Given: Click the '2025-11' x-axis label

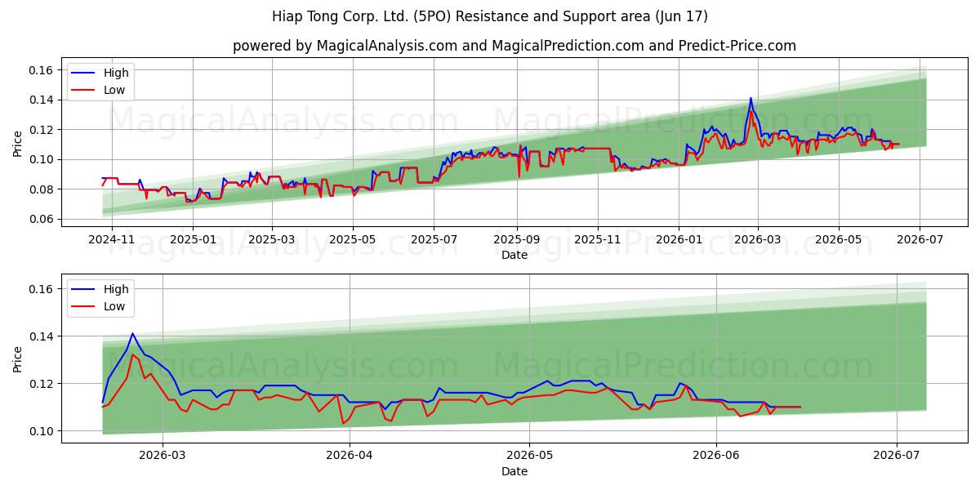Looking at the screenshot, I should point(597,240).
